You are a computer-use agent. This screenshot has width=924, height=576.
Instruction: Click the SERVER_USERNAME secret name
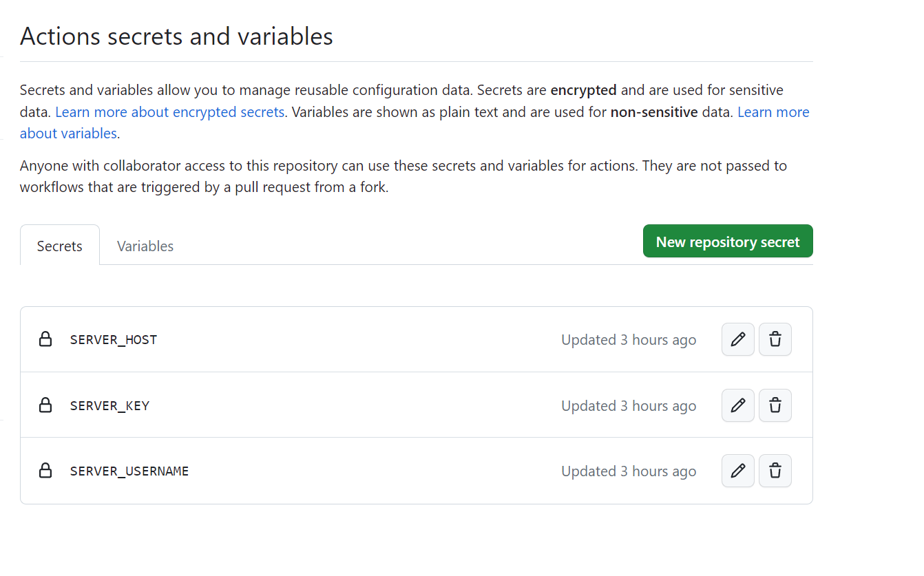click(129, 471)
